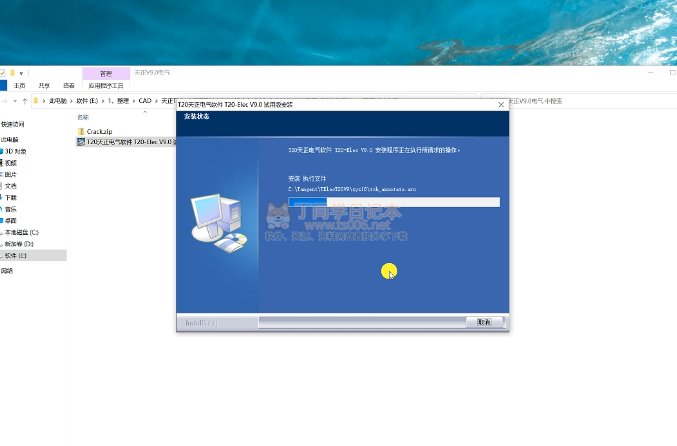Open 下载 folder in the navigation pane
Screen dimensions: 677x446
11,198
